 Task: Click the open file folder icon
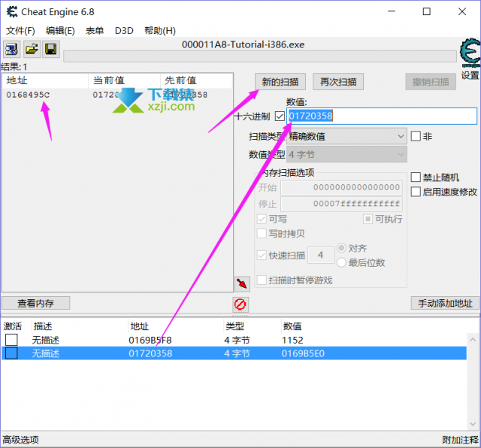coord(32,50)
